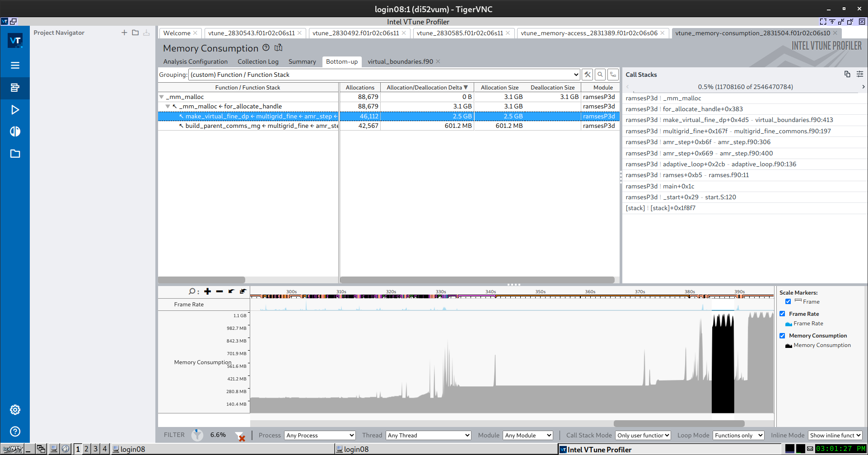
Task: Switch to the Summary tab
Action: tap(302, 62)
